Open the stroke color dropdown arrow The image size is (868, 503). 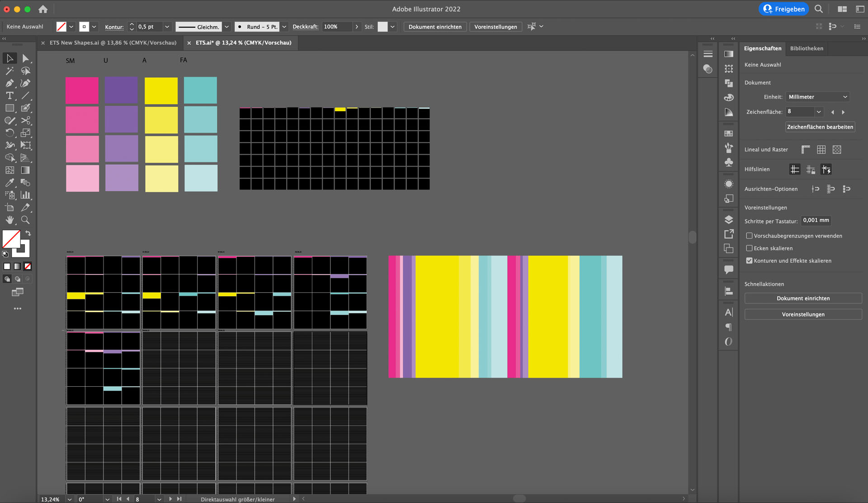(x=94, y=27)
